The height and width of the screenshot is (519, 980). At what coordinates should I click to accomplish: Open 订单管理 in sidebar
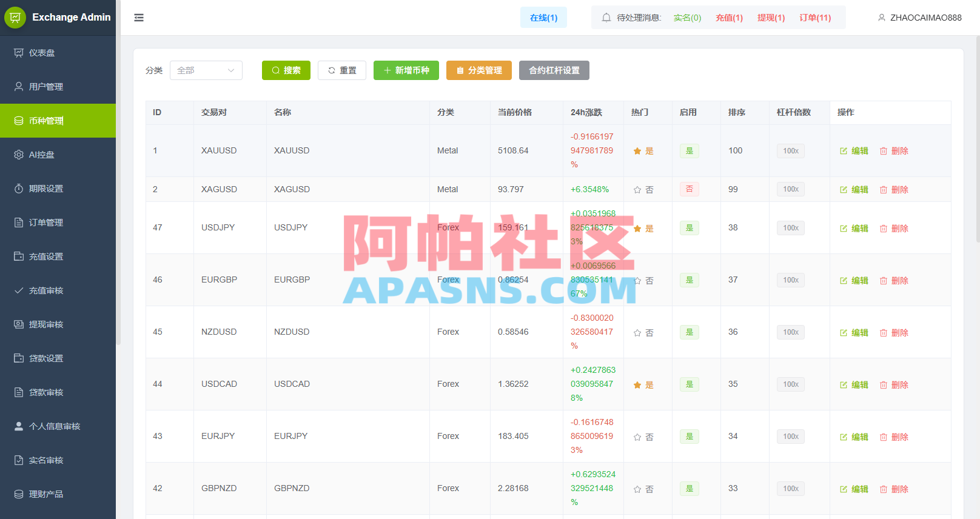(58, 223)
